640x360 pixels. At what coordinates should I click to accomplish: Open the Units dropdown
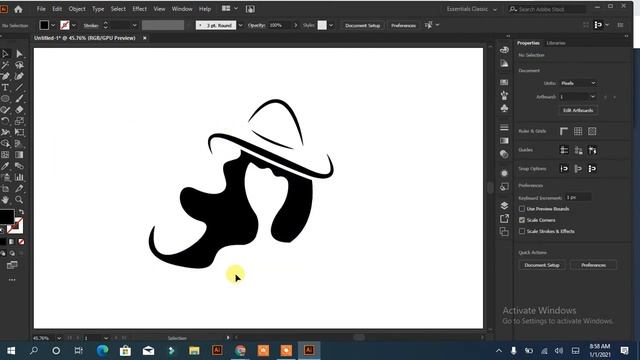pyautogui.click(x=578, y=83)
